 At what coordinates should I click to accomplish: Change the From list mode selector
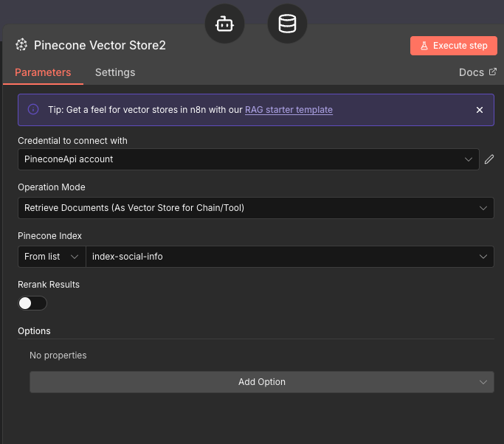coord(52,257)
